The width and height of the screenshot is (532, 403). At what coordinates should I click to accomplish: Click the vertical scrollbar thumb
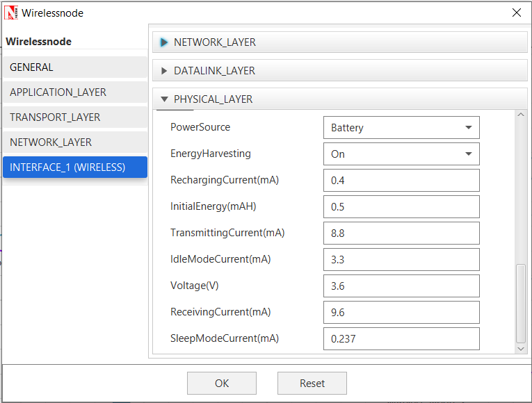tap(521, 303)
